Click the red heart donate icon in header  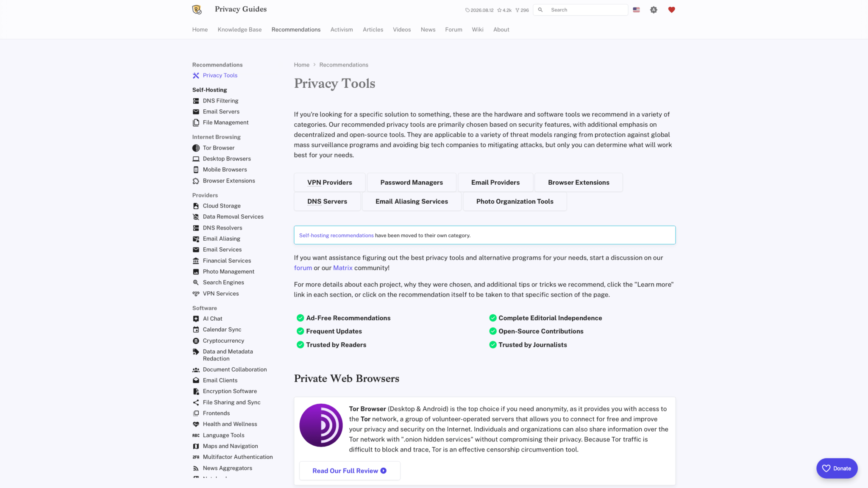pos(671,10)
